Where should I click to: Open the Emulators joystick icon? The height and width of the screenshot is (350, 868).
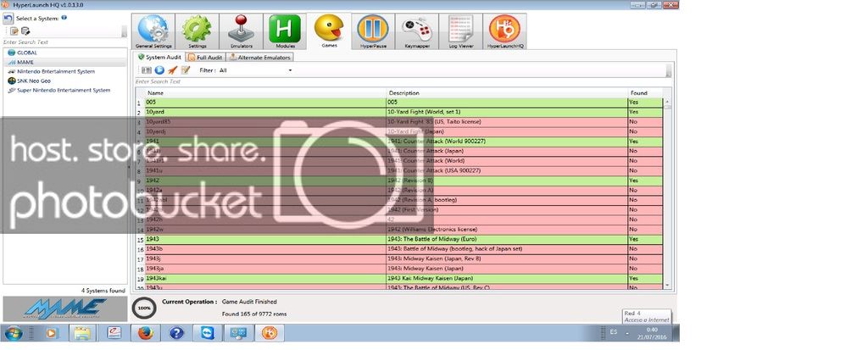tap(241, 31)
